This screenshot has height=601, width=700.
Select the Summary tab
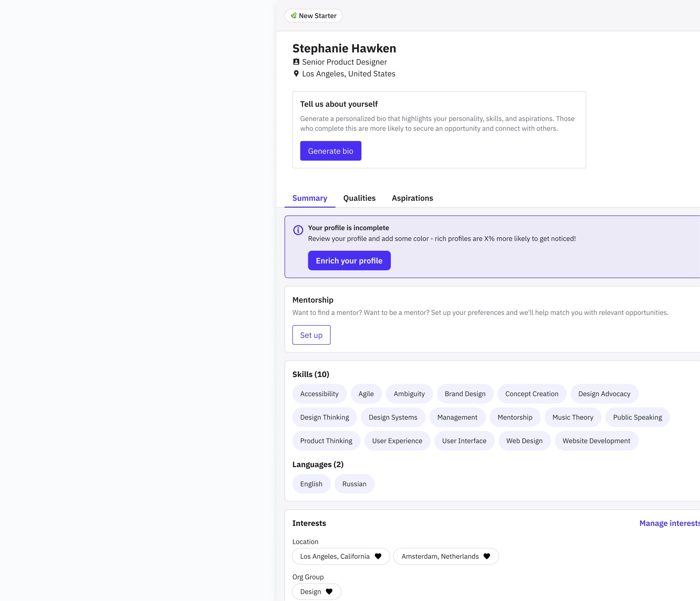310,198
